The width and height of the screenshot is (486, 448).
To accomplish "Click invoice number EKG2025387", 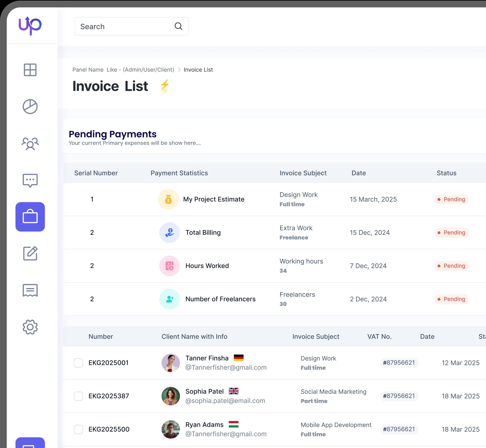I will 109,396.
